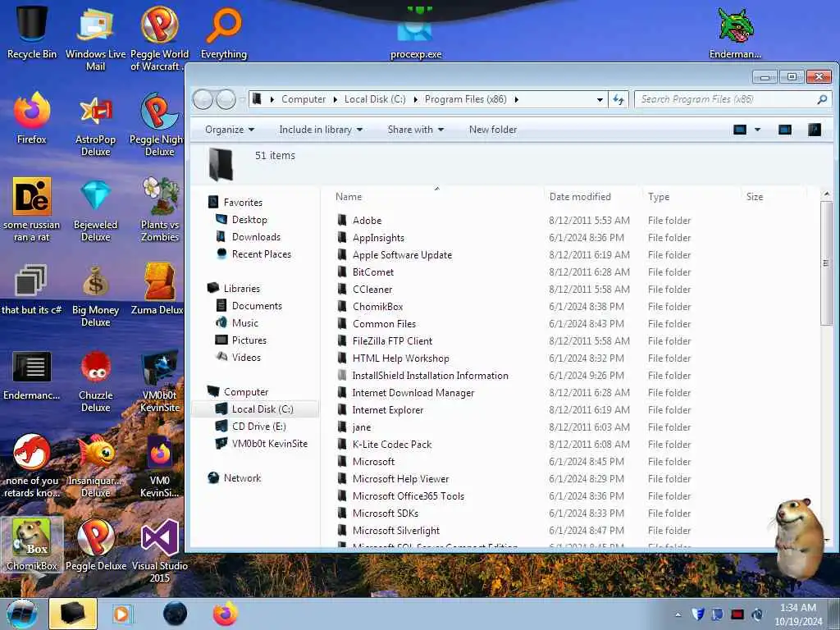The image size is (840, 630).
Task: Click the Forward navigation button
Action: 226,99
